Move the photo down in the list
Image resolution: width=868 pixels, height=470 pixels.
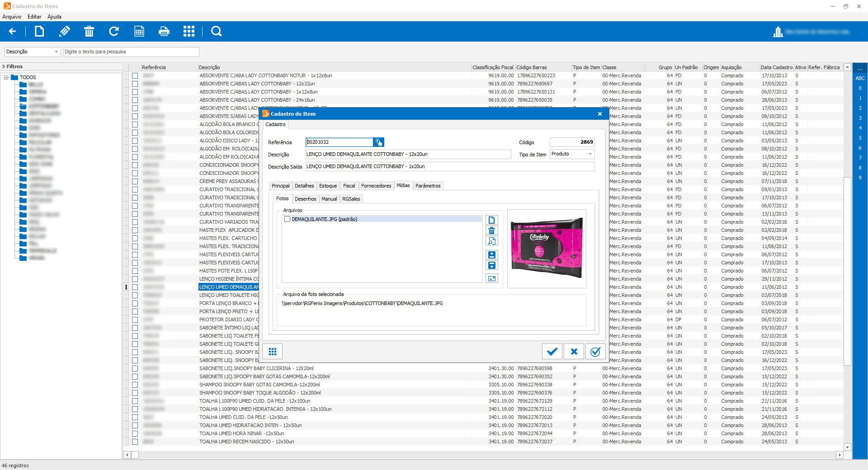tap(491, 265)
